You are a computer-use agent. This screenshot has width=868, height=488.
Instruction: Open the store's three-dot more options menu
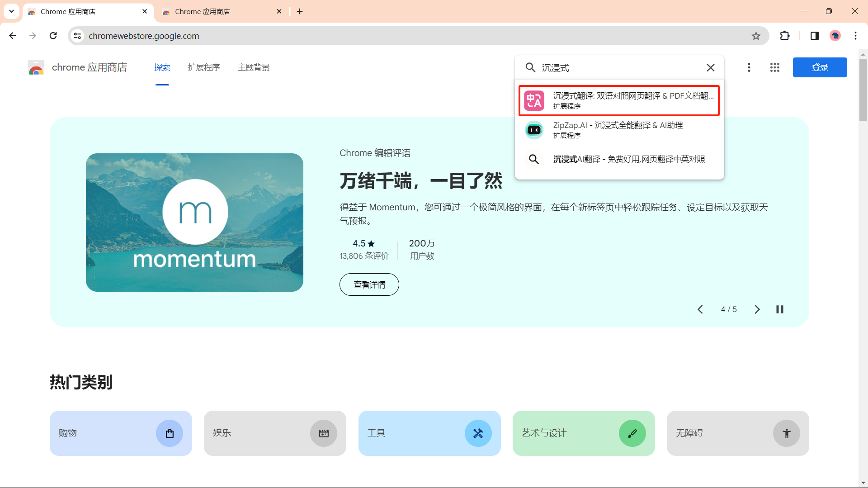click(749, 67)
